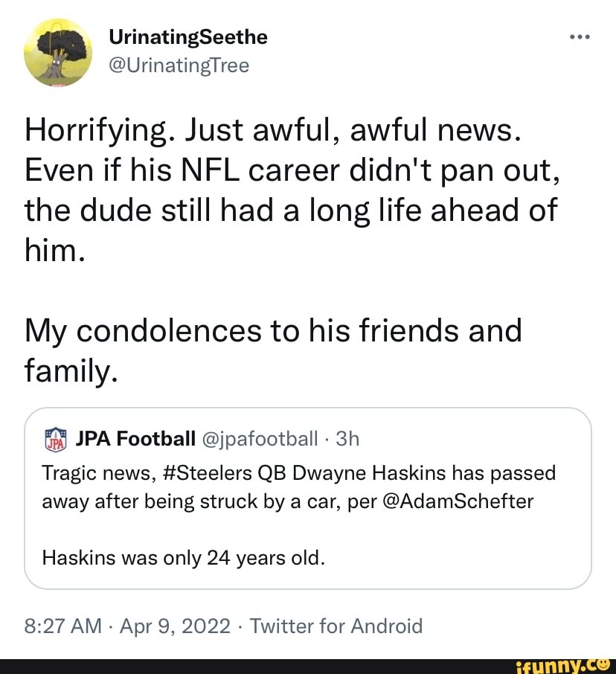Click the 8:27 AM tweet timestamp

coord(62,626)
